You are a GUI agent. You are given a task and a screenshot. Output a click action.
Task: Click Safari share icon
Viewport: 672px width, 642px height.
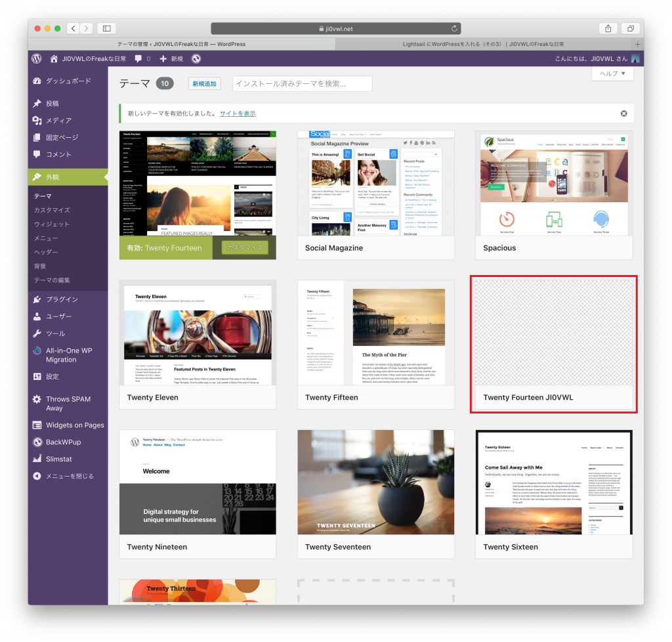(608, 29)
